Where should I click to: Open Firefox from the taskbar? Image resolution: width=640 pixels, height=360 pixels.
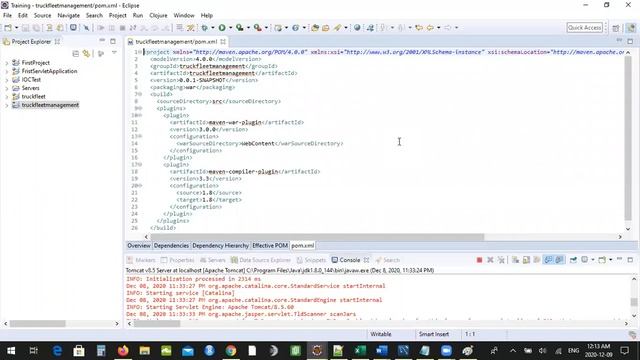pyautogui.click(x=123, y=351)
